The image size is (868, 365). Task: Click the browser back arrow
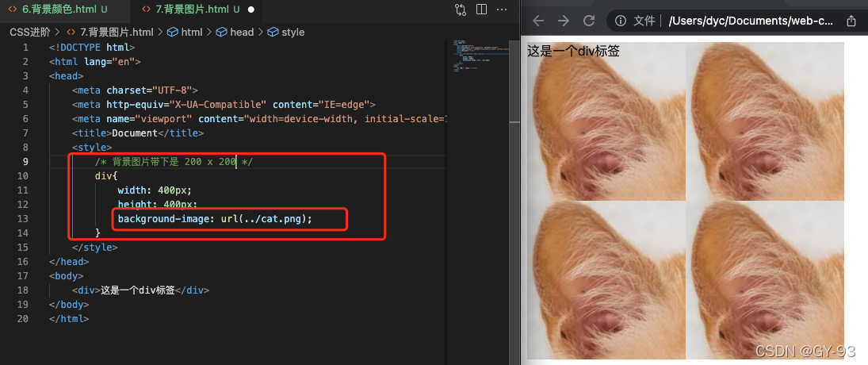[538, 21]
